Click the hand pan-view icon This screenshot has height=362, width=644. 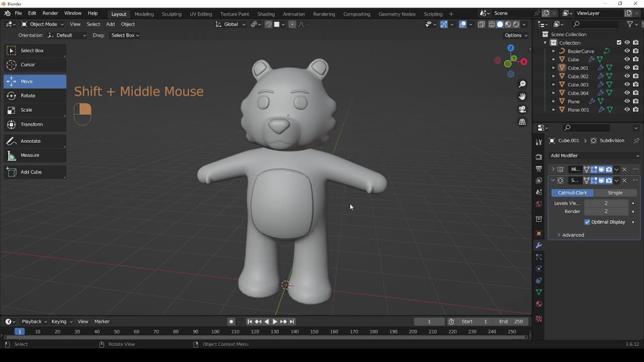tap(522, 97)
